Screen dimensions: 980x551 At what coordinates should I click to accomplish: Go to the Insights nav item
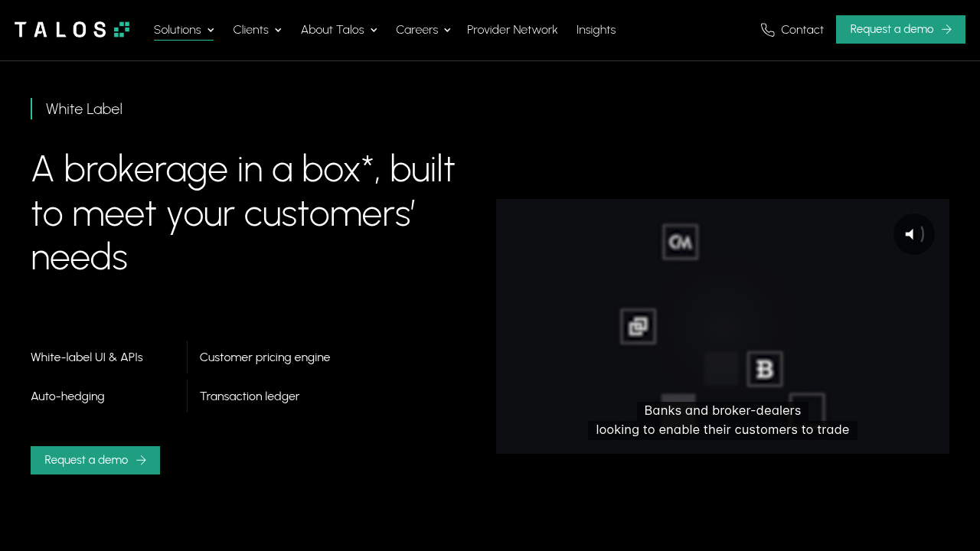[x=596, y=30]
